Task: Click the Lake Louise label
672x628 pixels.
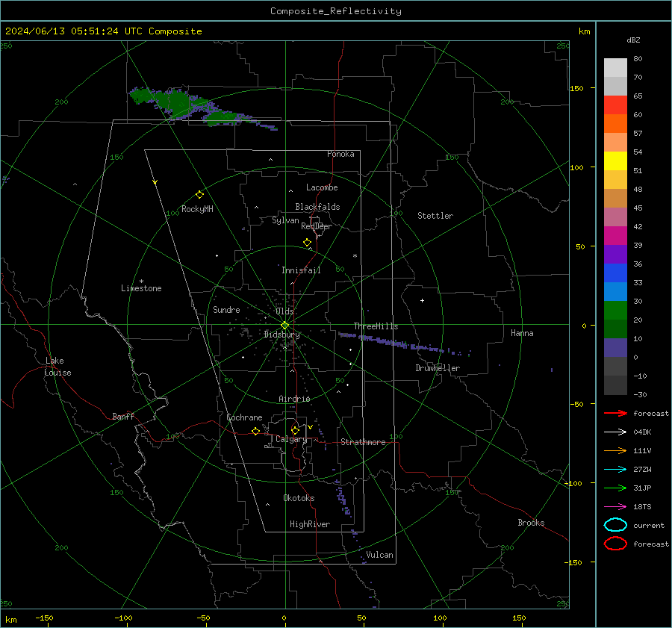Action: coord(57,367)
